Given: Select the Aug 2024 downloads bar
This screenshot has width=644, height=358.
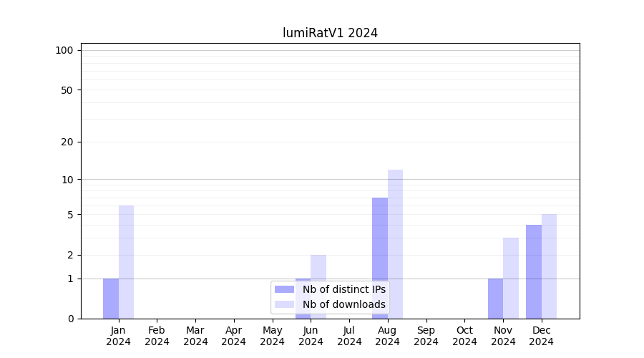Looking at the screenshot, I should [x=395, y=244].
